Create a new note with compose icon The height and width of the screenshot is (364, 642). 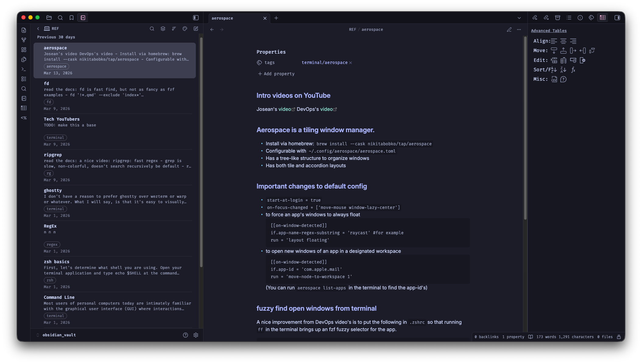tap(196, 29)
